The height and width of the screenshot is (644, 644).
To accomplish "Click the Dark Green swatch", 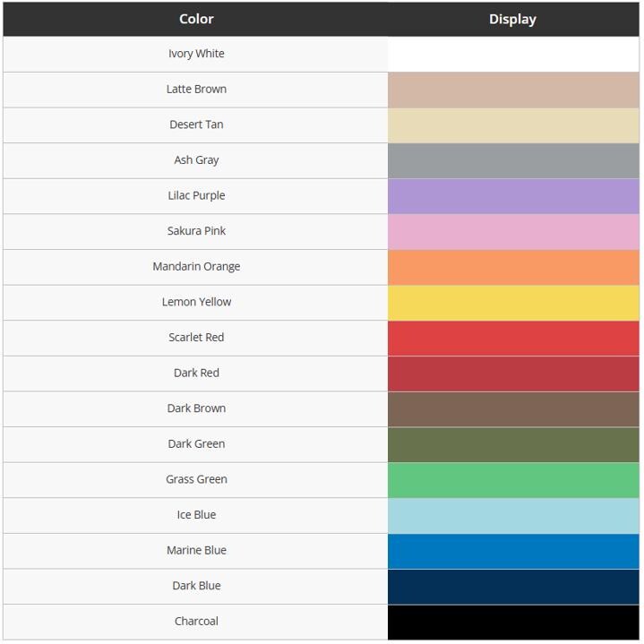I will point(513,445).
